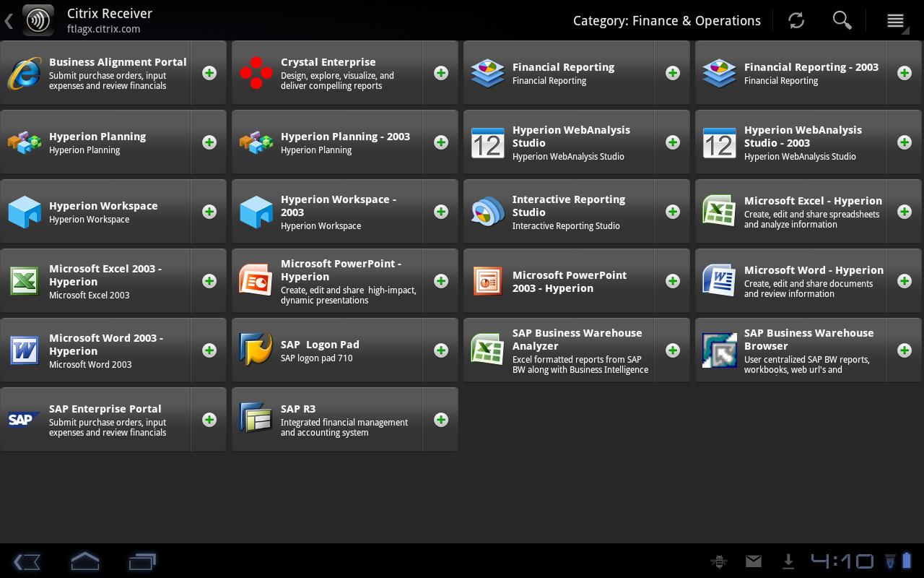Image resolution: width=924 pixels, height=578 pixels.
Task: Select Microsoft Word - Hyperion title
Action: [814, 270]
